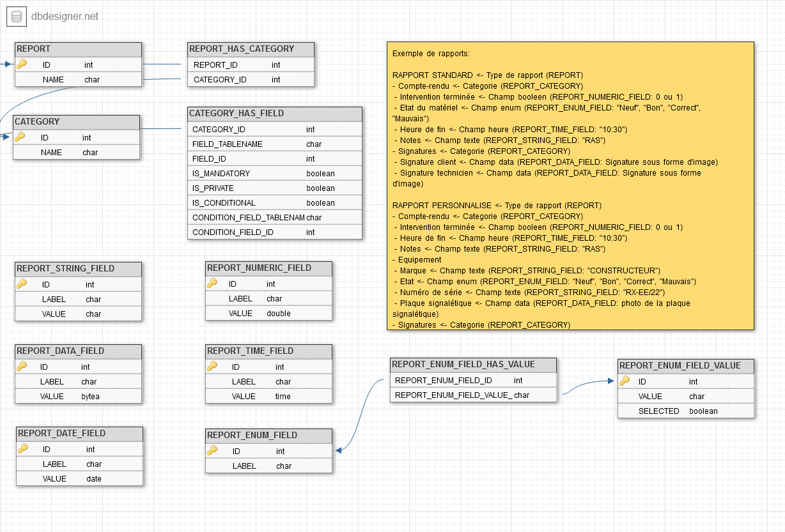Select the REPORT_STRING_FIELD table header
Screen dimensions: 785x532
coord(79,269)
